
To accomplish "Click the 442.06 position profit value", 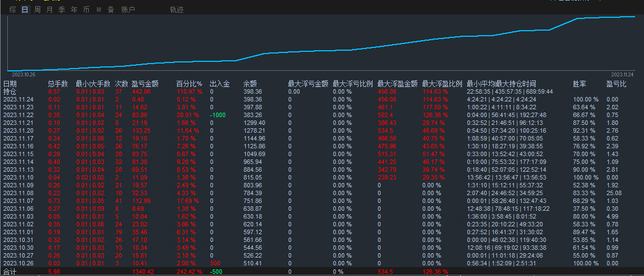I will tap(141, 91).
